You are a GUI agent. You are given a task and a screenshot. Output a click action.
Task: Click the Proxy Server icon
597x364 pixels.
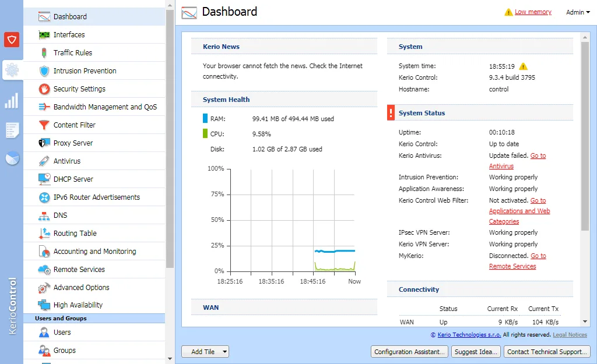(44, 143)
